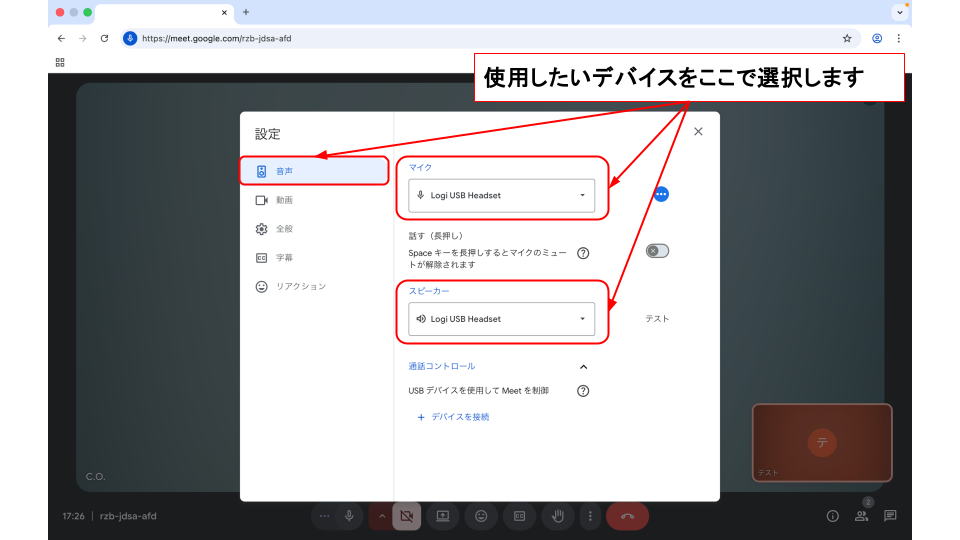The width and height of the screenshot is (960, 540).
Task: Click the red hang up call button
Action: [627, 516]
